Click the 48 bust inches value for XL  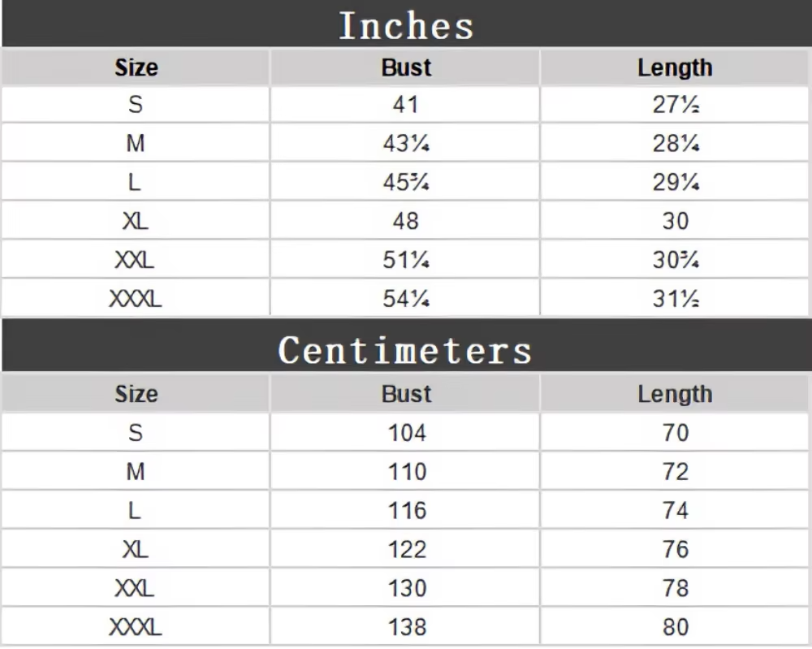(x=405, y=221)
